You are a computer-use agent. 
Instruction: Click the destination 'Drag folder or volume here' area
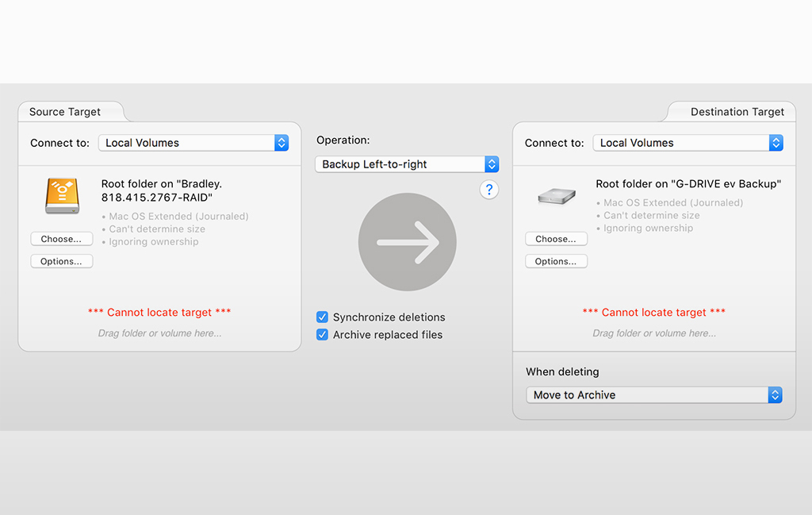654,333
